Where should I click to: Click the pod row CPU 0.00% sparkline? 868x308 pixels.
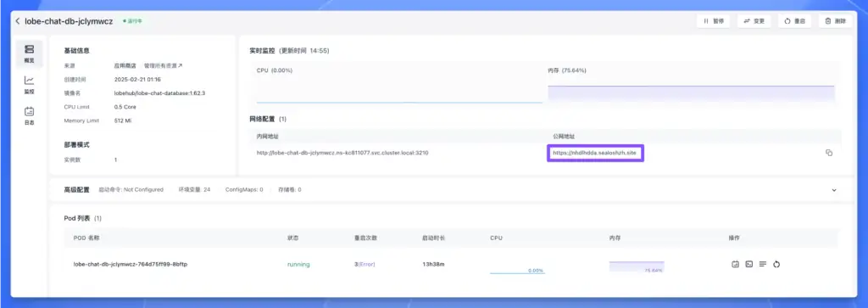point(517,267)
